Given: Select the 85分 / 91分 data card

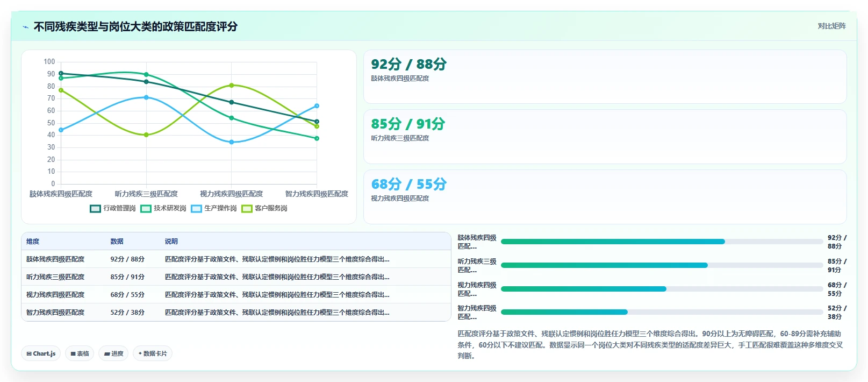Looking at the screenshot, I should tap(605, 137).
